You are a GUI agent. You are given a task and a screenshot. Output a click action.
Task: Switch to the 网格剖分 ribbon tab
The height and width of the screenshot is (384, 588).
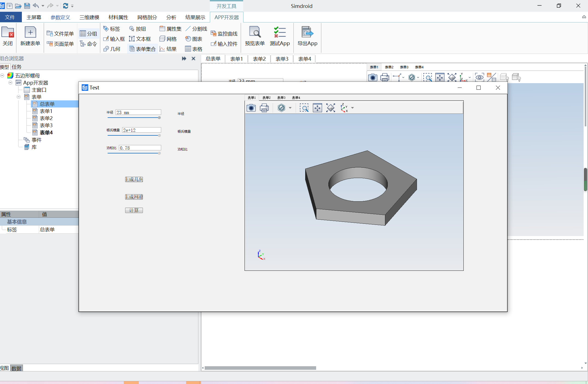(147, 17)
